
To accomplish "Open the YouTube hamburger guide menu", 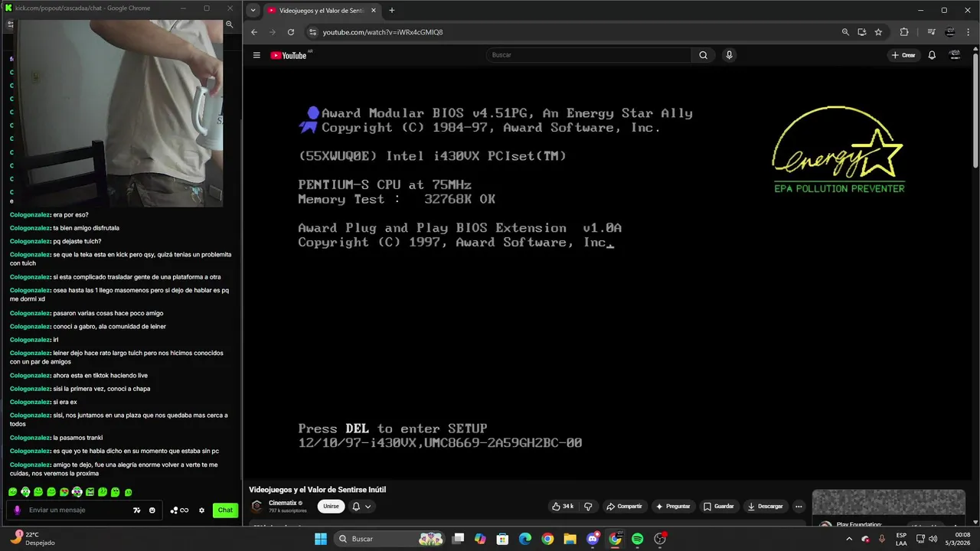I will 256,55.
